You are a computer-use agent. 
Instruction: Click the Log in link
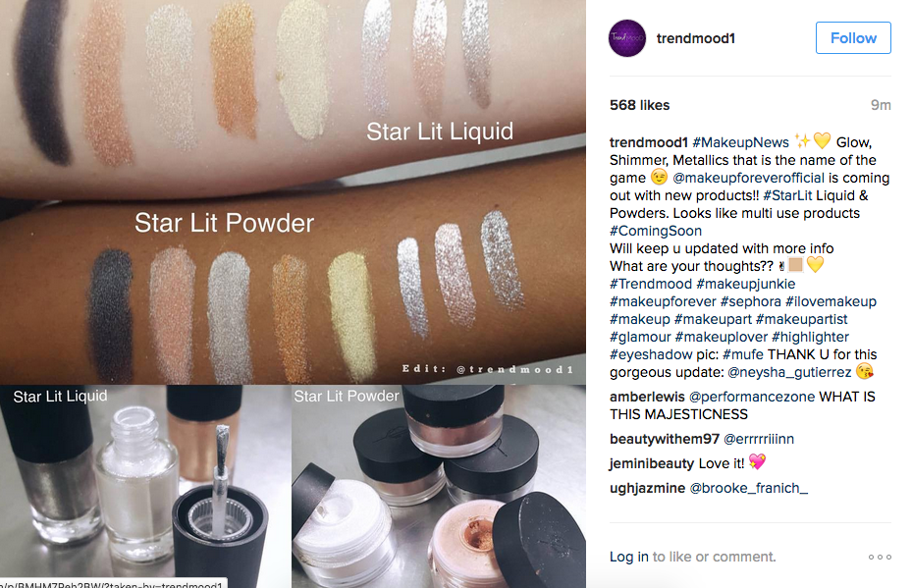628,558
